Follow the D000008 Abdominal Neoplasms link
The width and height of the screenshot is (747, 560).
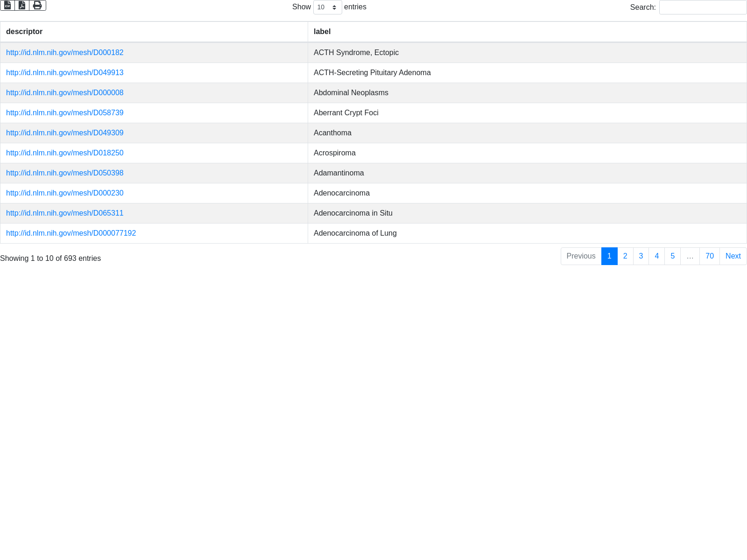click(x=65, y=93)
